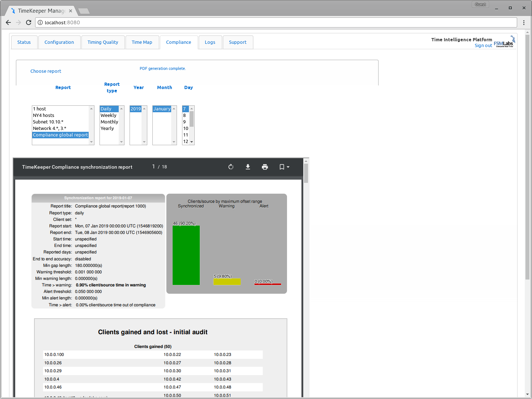The image size is (532, 399).
Task: Select day 11 in Day list
Action: 186,135
